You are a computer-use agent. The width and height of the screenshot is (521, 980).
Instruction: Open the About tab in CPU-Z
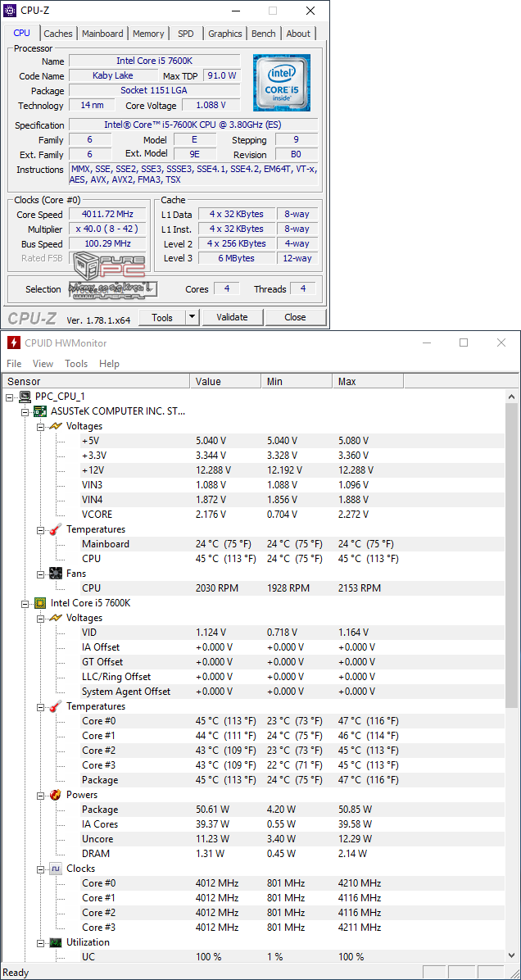coord(298,34)
